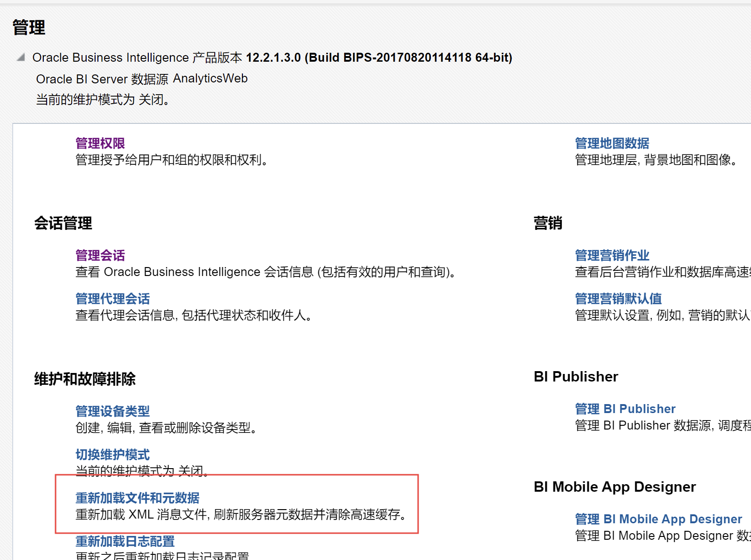Open the 管理营销作业 link
Image resolution: width=751 pixels, height=560 pixels.
pos(612,255)
